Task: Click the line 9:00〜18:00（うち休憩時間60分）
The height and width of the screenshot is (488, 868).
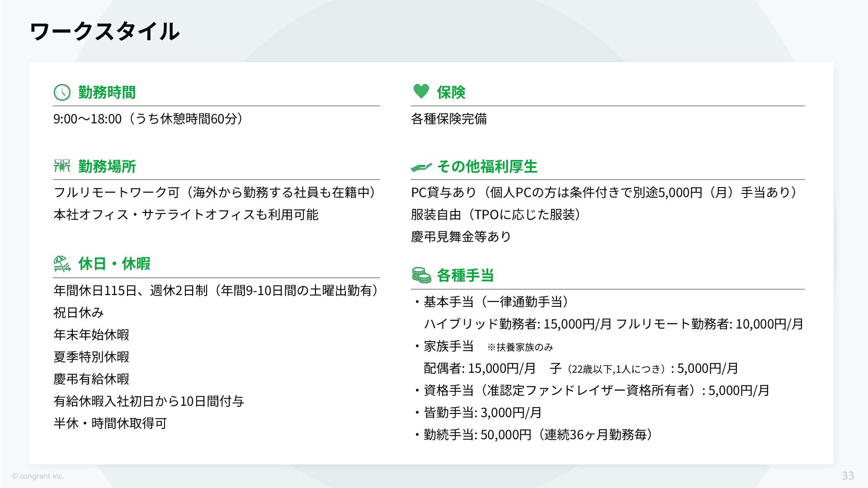Action: click(x=149, y=119)
